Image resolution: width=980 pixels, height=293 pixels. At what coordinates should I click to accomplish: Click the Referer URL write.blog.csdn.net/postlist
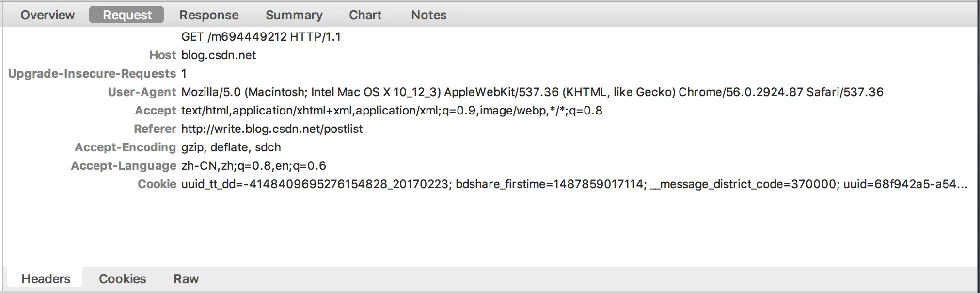coord(272,129)
